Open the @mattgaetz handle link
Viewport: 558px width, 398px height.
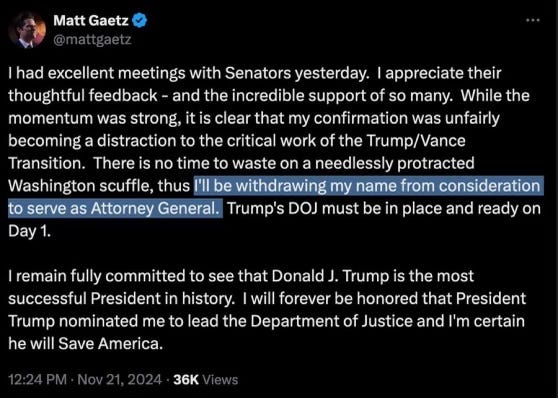93,39
